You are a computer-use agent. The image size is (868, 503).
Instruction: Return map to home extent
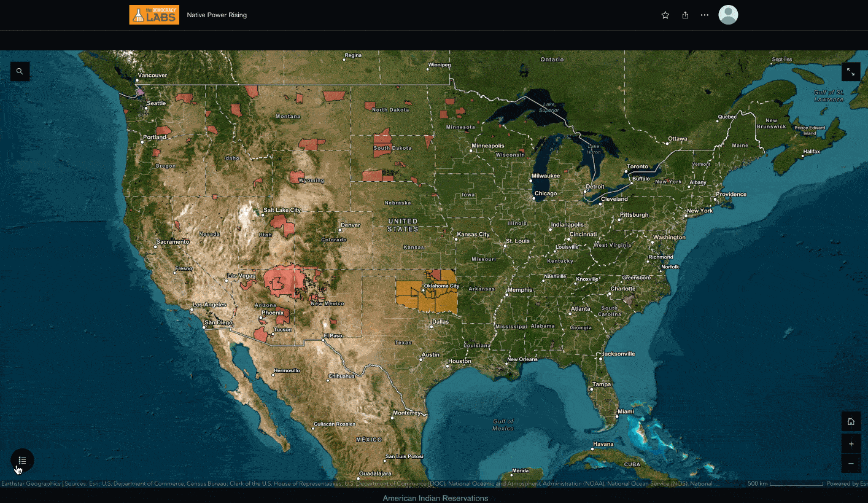click(x=851, y=421)
